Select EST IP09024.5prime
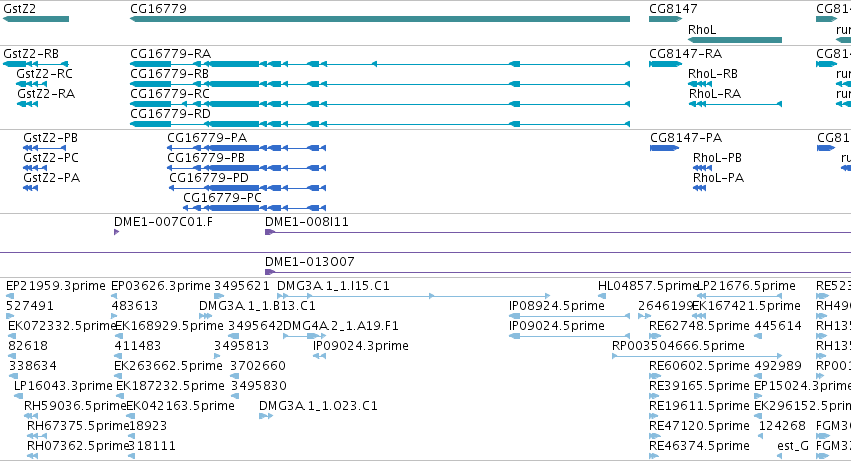This screenshot has width=851, height=461. tap(569, 336)
